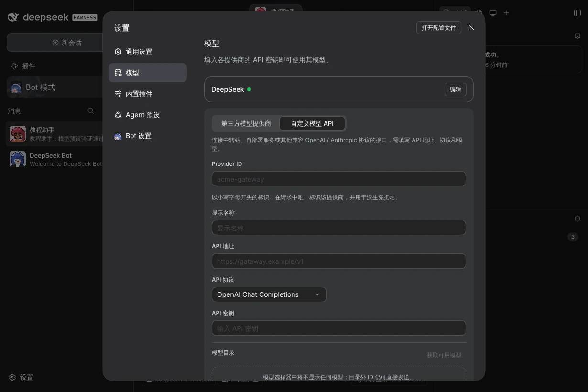Viewport: 588px width, 392px height.
Task: Click the lower gear icon in right panel
Action: click(x=577, y=218)
